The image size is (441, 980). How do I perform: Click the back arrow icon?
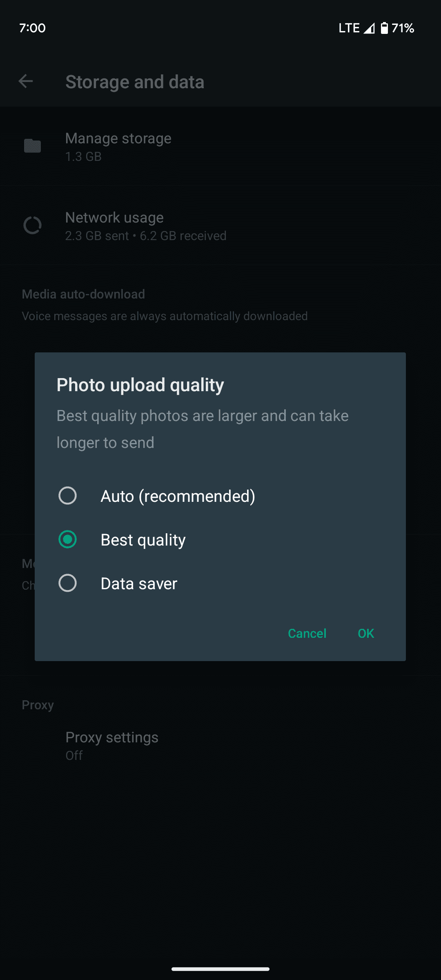click(x=26, y=81)
